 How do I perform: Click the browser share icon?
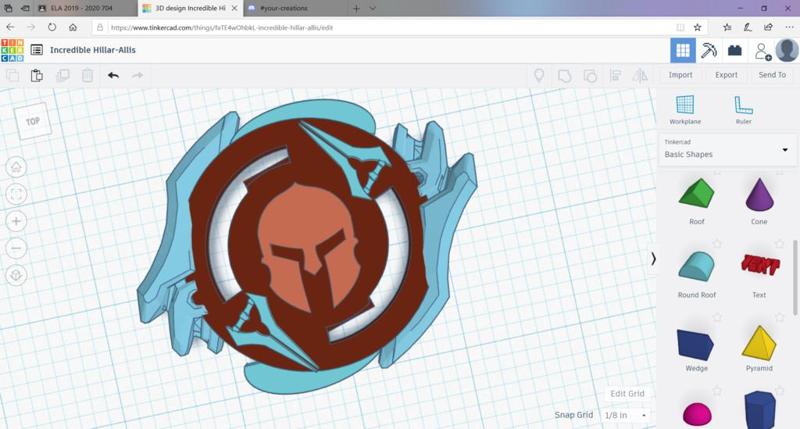768,28
